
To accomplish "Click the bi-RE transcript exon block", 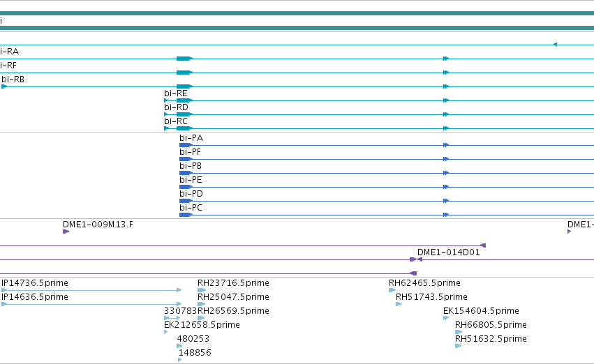I will point(184,100).
